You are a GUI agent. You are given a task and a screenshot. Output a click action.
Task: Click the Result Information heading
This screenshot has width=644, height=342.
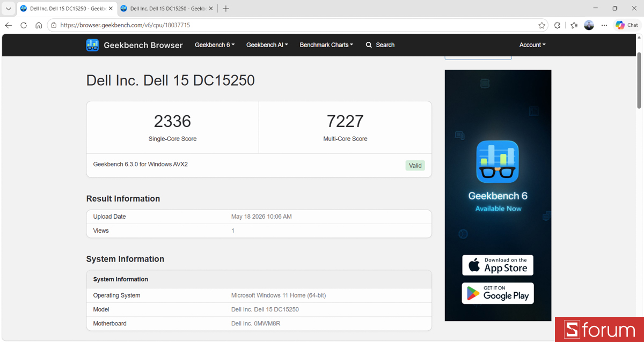[x=123, y=198]
